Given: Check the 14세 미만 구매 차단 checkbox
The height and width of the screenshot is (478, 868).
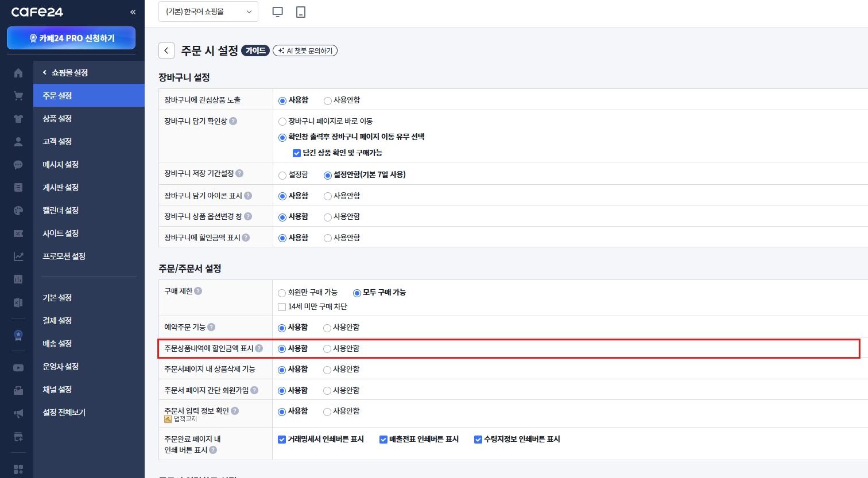Looking at the screenshot, I should pos(282,307).
